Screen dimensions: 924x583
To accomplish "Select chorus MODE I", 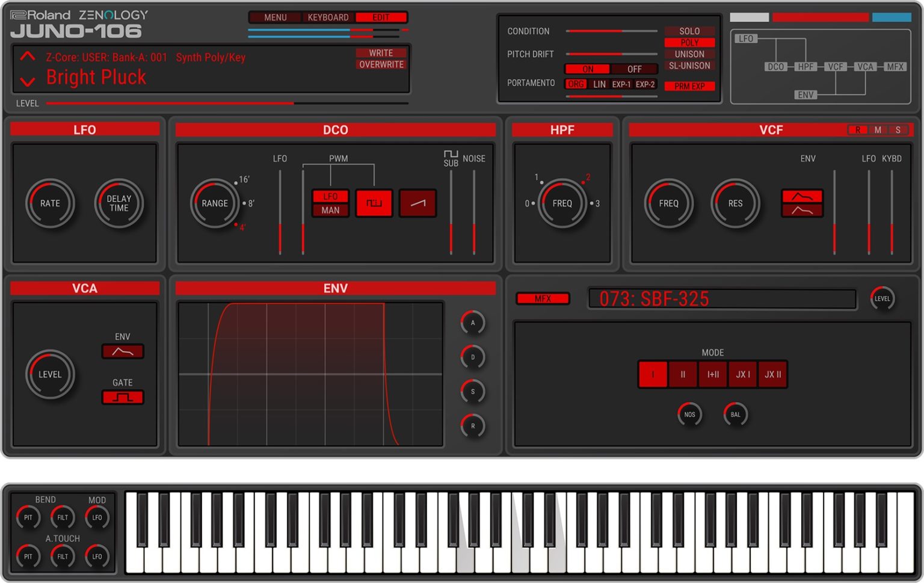I will click(x=653, y=374).
